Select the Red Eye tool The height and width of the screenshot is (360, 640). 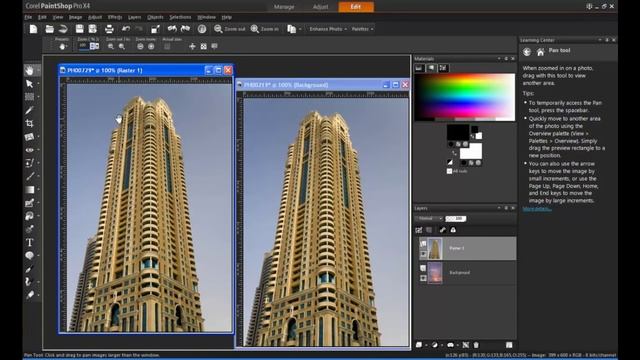coord(29,150)
